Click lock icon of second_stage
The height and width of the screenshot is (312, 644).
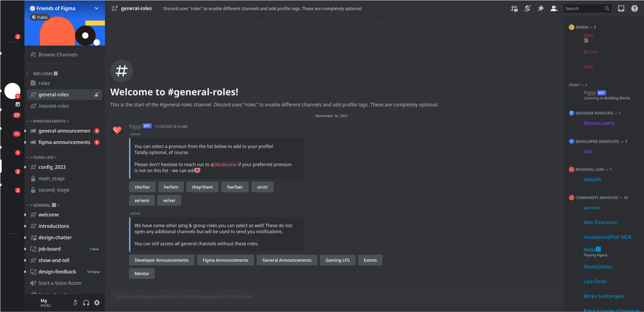[x=33, y=190]
